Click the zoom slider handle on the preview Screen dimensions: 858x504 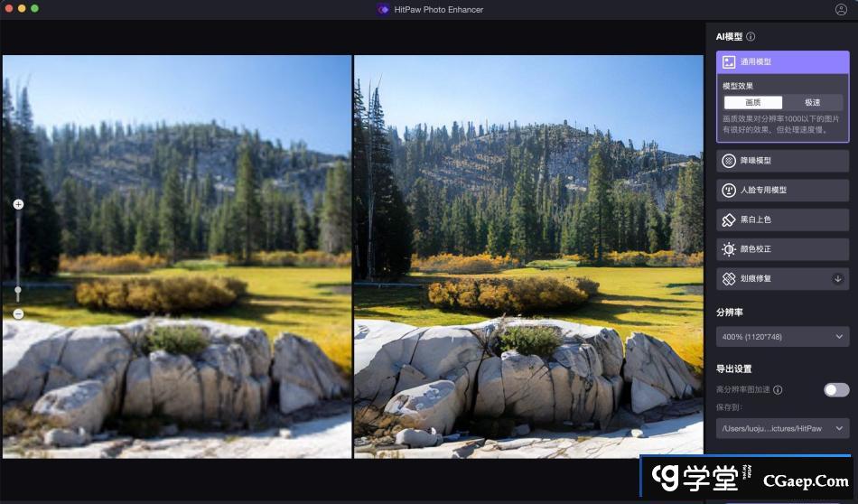click(18, 291)
